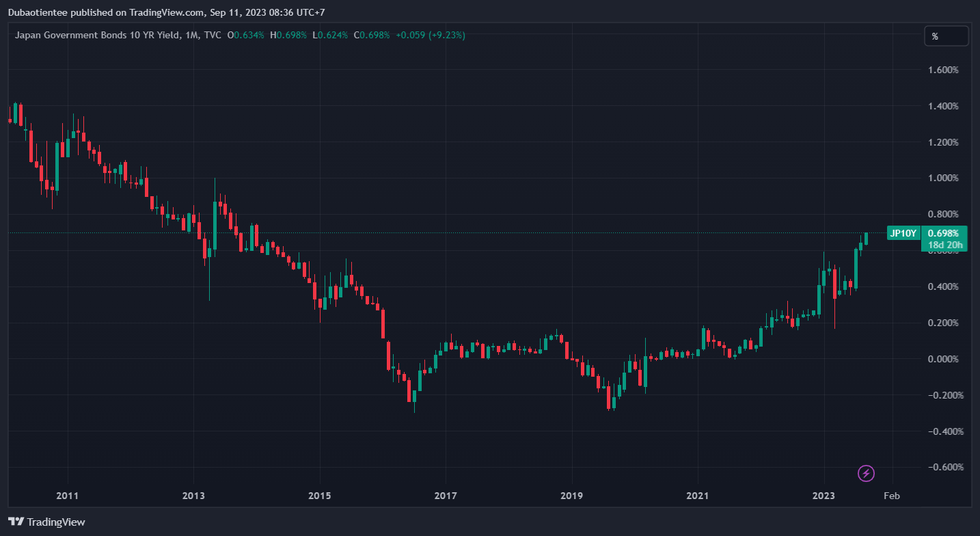Click the JP10Y symbol tag
Viewport: 980px width, 536px height.
(x=902, y=234)
